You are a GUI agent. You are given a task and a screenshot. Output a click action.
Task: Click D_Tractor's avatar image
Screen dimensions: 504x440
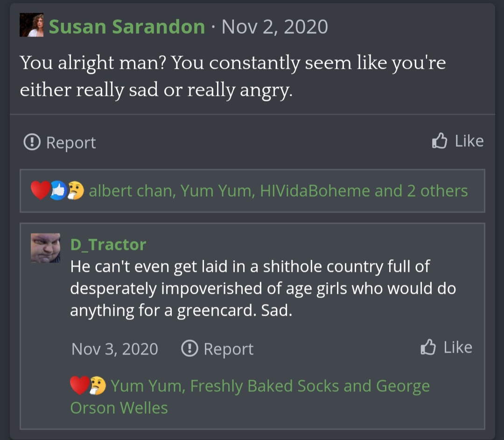point(45,248)
